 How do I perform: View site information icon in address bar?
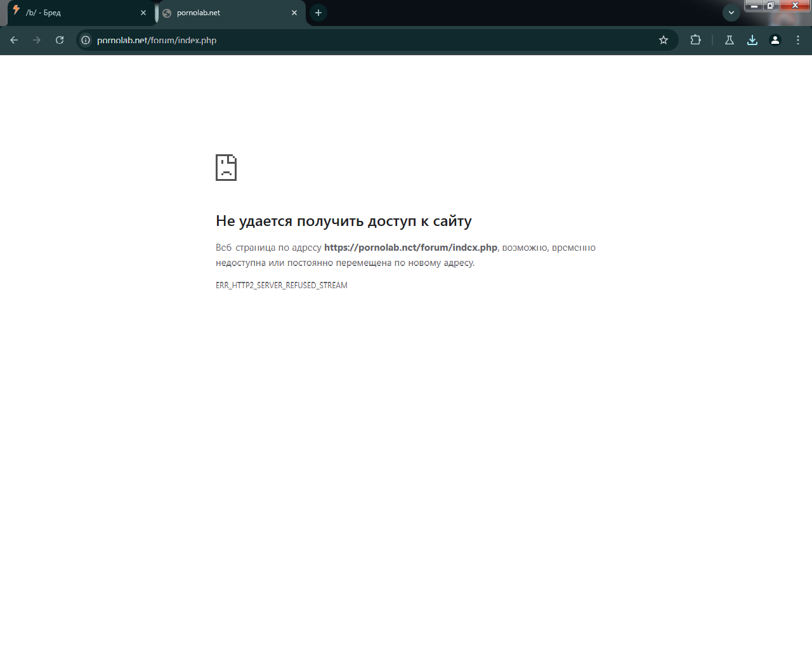[x=86, y=40]
